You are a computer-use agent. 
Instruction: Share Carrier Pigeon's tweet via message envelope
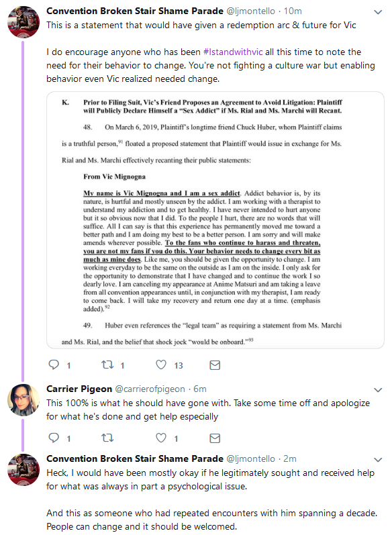[215, 438]
